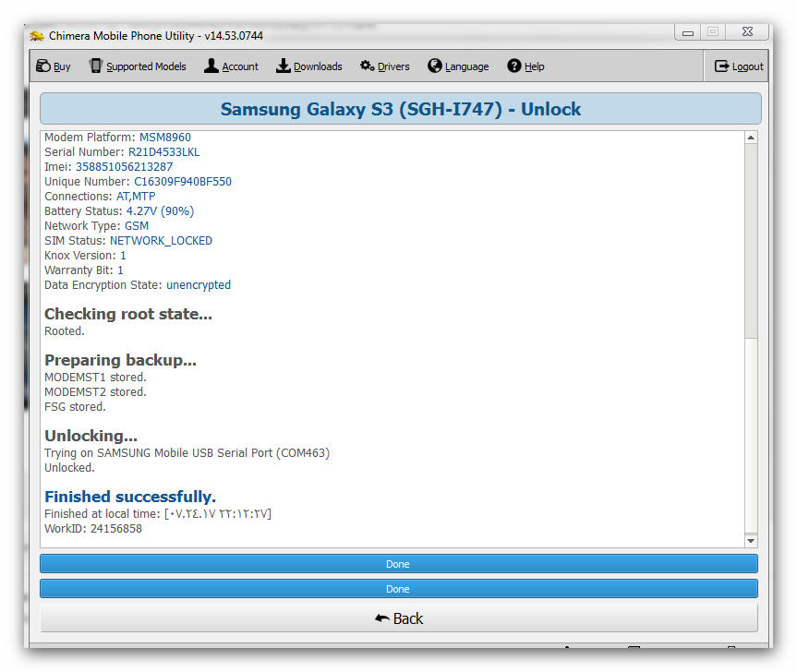
Task: Click the serial number R21D4533LKL
Action: [163, 152]
